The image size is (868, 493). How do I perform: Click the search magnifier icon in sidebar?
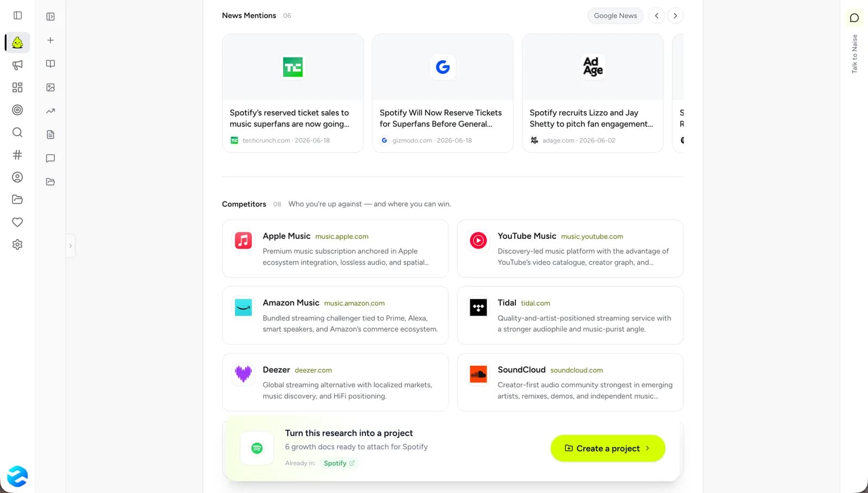[x=17, y=132]
